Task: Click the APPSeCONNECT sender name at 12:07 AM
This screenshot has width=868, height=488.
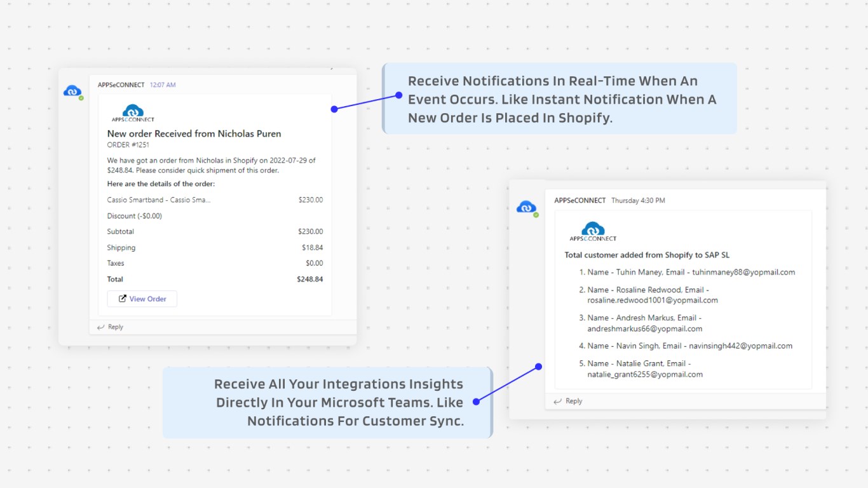Action: pyautogui.click(x=121, y=85)
